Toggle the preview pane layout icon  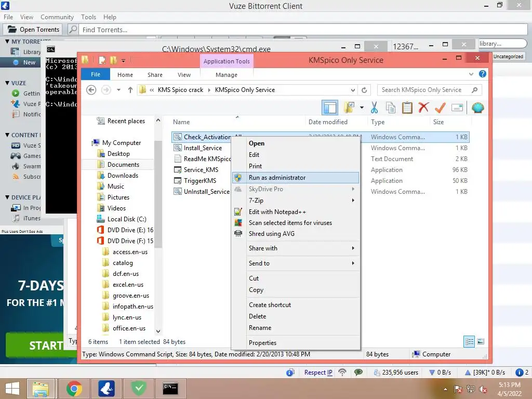(x=329, y=108)
